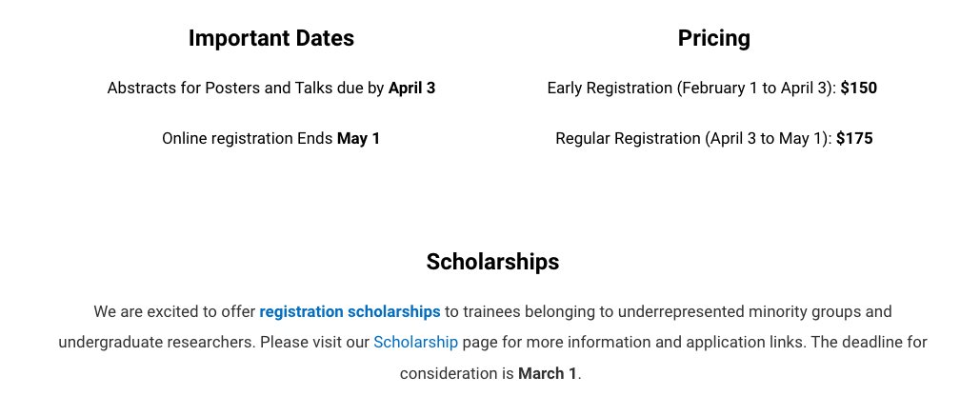Select the $175 regular registration price
Viewport: 980px width, 416px height.
854,138
